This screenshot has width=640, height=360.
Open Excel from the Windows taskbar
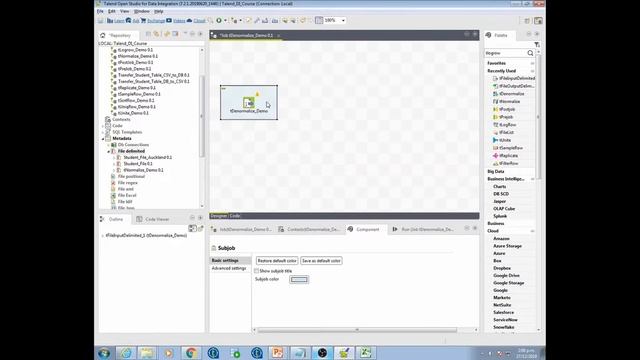pyautogui.click(x=365, y=353)
